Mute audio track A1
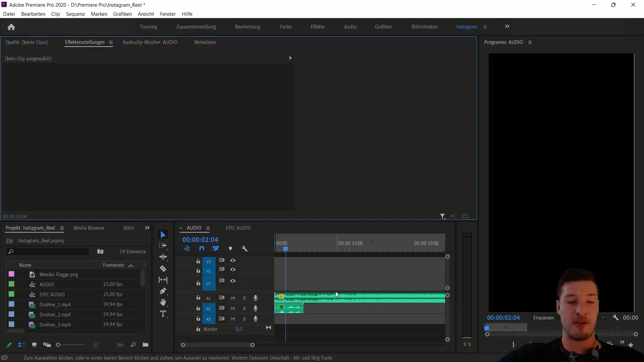This screenshot has width=644, height=362. click(233, 298)
